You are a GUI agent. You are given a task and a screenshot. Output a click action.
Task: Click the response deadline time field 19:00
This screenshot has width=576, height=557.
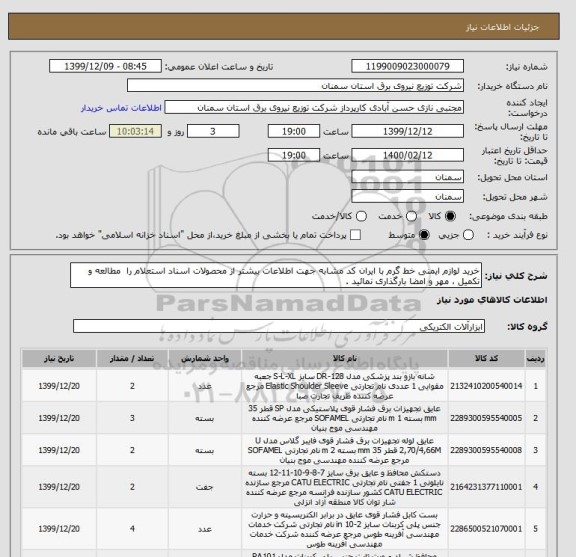click(x=294, y=131)
